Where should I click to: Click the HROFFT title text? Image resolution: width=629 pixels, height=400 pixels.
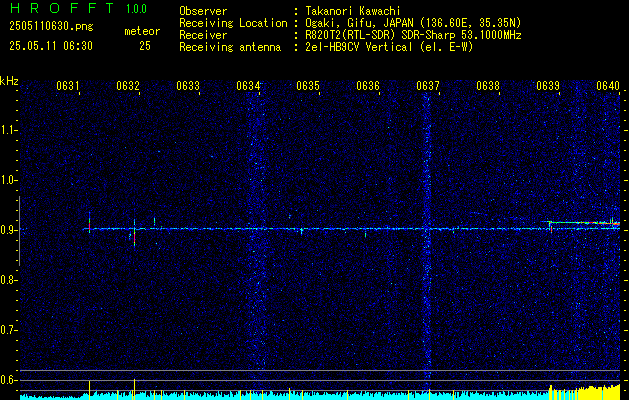(x=62, y=8)
